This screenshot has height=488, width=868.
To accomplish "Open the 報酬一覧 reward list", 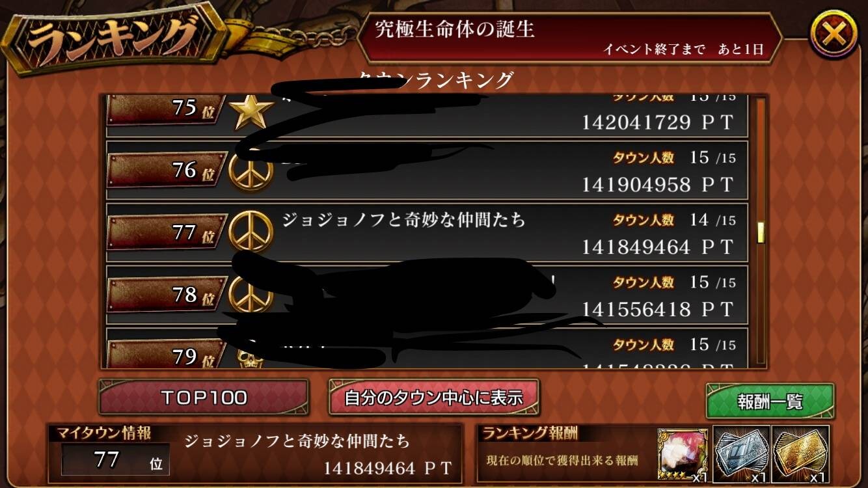I will tap(770, 401).
